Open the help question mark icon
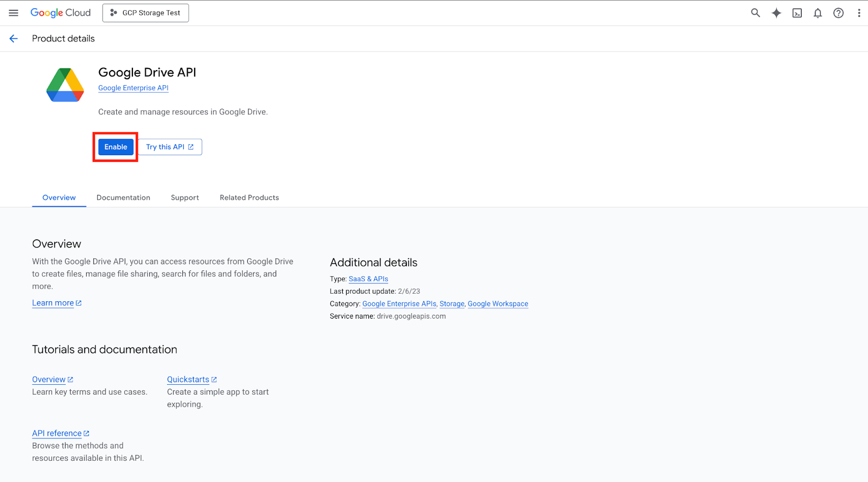Image resolution: width=868 pixels, height=482 pixels. click(x=838, y=13)
